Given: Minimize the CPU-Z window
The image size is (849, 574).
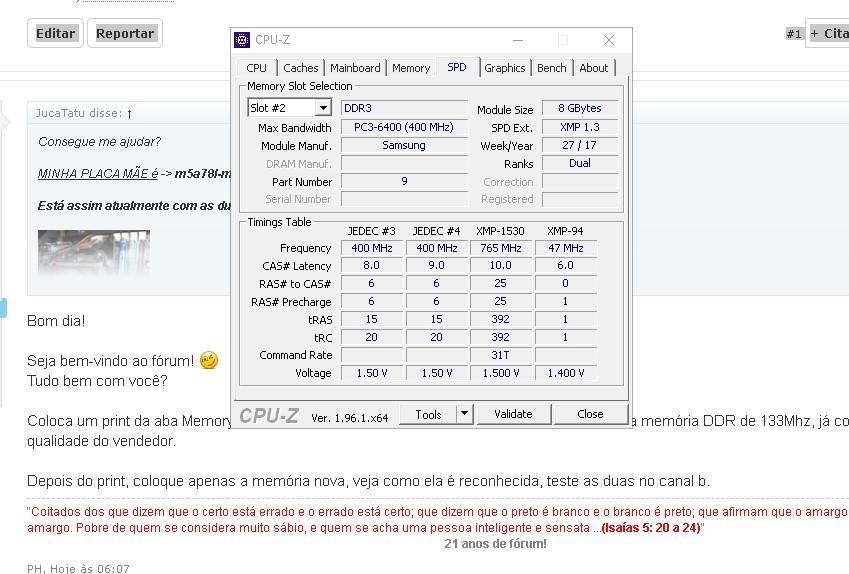Looking at the screenshot, I should point(518,40).
